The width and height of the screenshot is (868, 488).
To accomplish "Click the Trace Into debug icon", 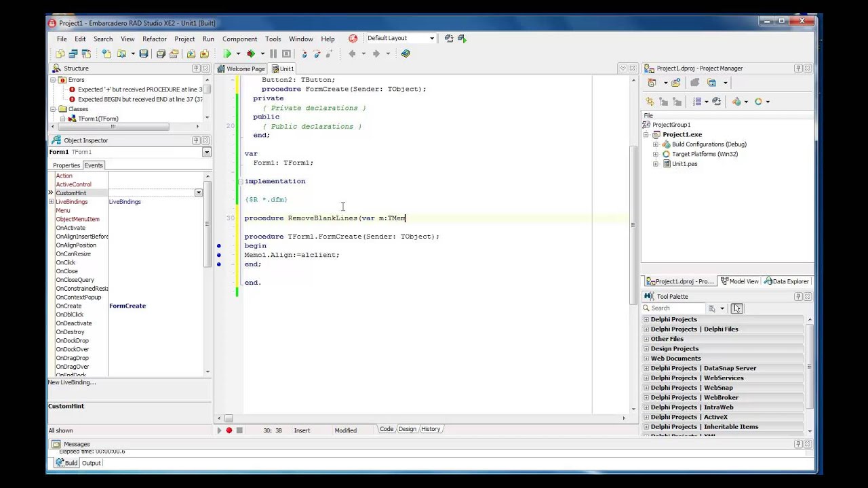I will tap(304, 54).
